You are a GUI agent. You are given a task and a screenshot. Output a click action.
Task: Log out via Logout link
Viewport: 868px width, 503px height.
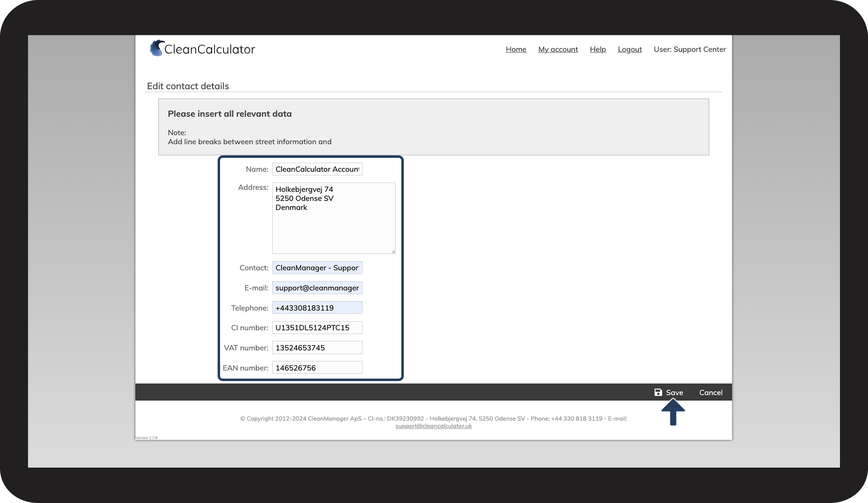(x=630, y=49)
